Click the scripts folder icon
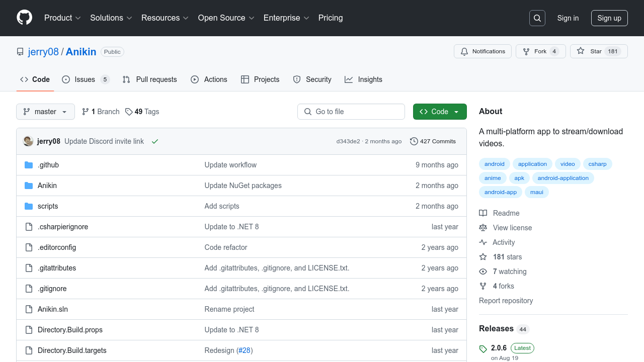The image size is (644, 362). [x=29, y=206]
